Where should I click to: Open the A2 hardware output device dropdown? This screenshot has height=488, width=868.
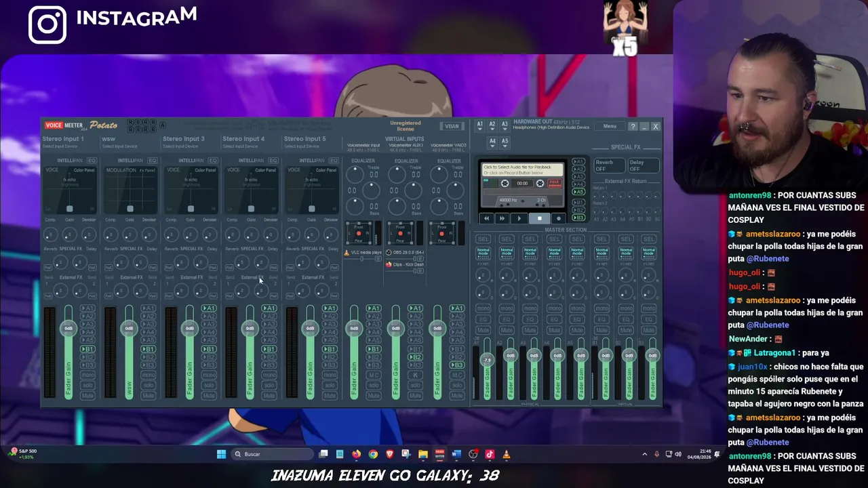(492, 126)
